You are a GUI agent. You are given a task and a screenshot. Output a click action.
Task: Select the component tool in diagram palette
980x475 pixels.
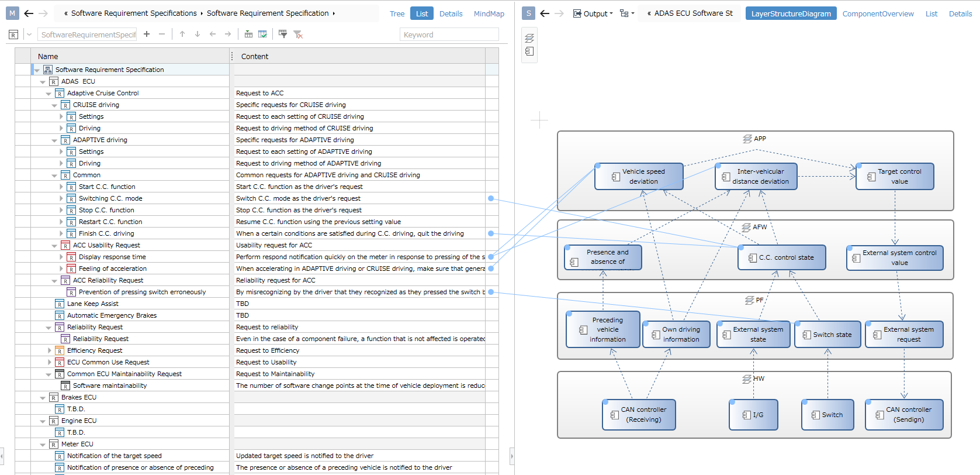529,51
